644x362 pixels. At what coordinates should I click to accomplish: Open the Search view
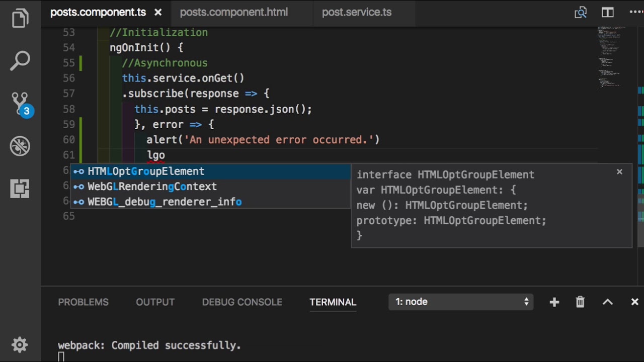[20, 61]
